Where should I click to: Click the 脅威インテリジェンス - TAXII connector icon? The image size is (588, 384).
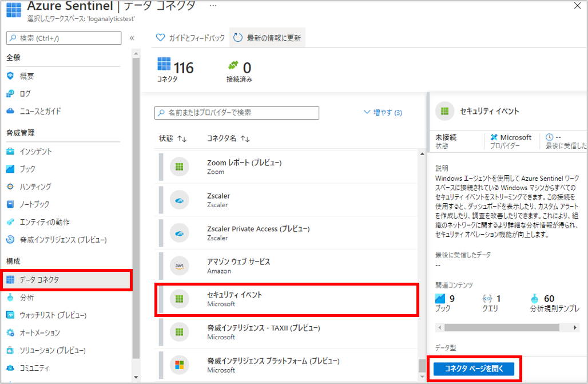[179, 332]
